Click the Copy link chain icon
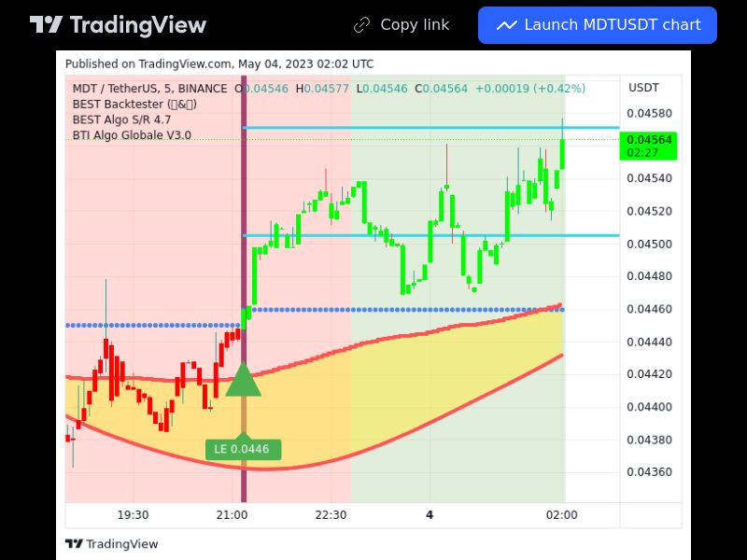Screen dimensions: 747x560 pos(361,25)
